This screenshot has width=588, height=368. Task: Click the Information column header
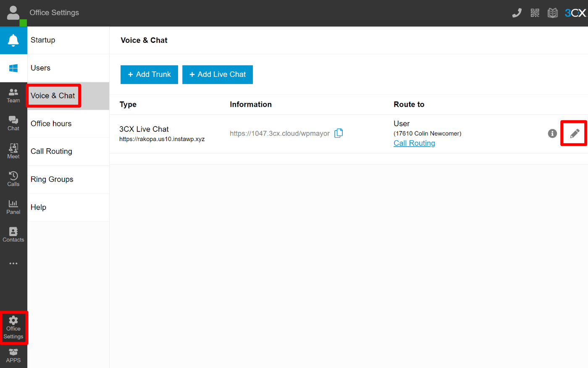click(x=251, y=105)
